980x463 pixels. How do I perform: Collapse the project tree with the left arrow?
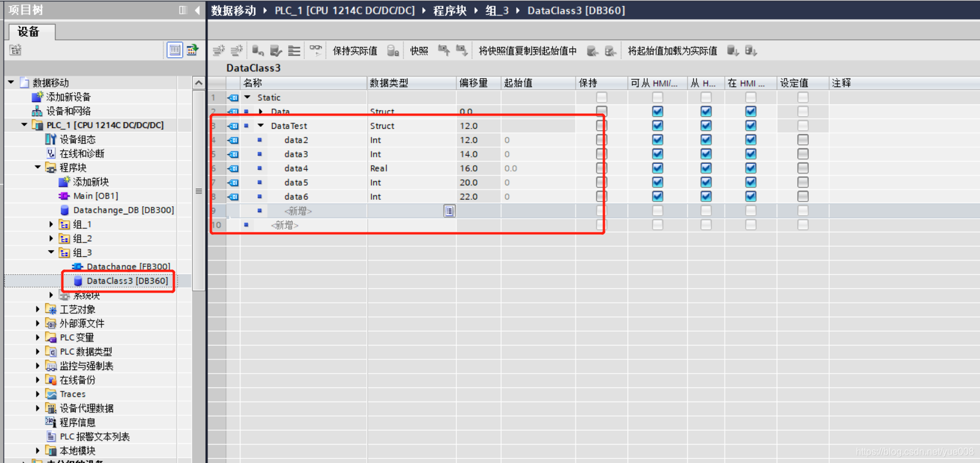tap(197, 10)
